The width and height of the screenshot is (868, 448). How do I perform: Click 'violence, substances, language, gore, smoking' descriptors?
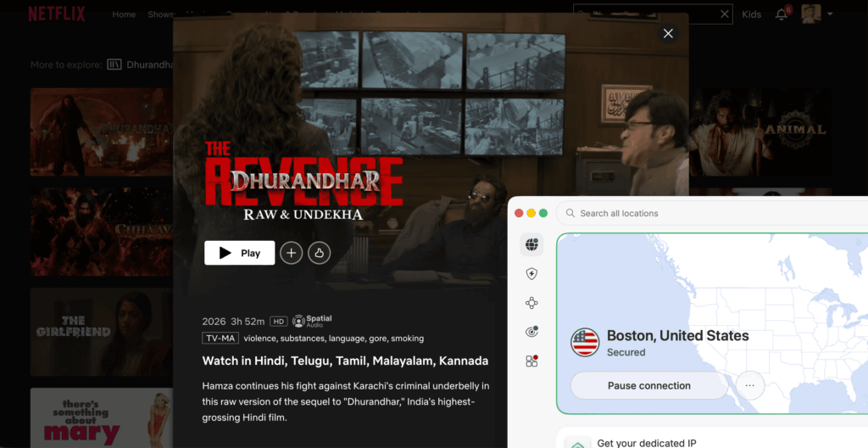[334, 339]
